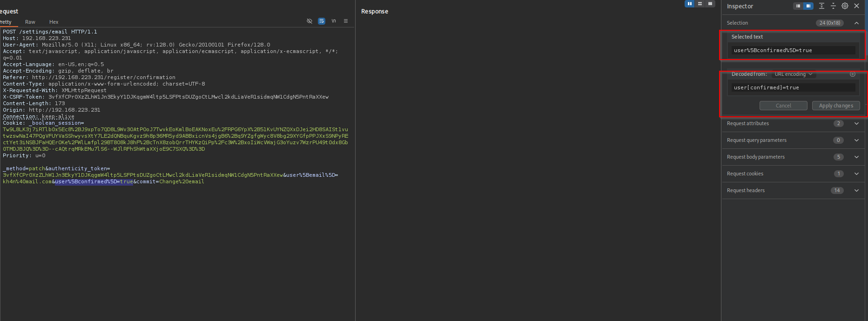
Task: Click the Priority: u=0 line
Action: pyautogui.click(x=24, y=155)
